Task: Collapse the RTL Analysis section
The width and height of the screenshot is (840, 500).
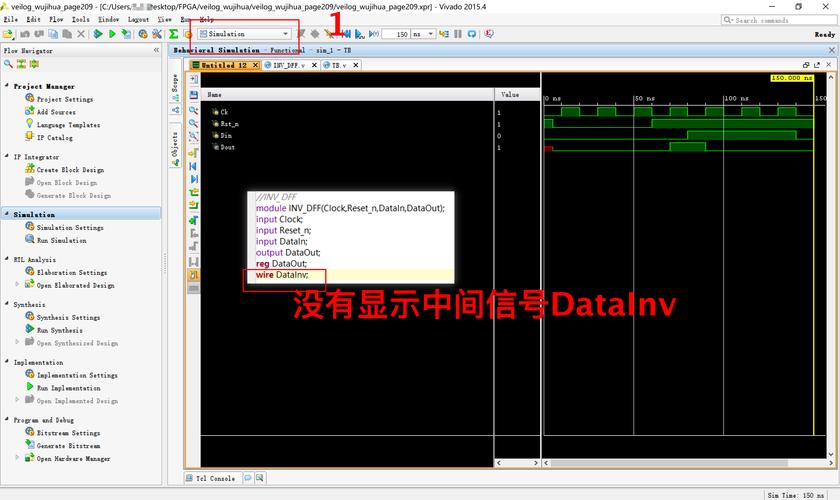Action: pyautogui.click(x=6, y=258)
